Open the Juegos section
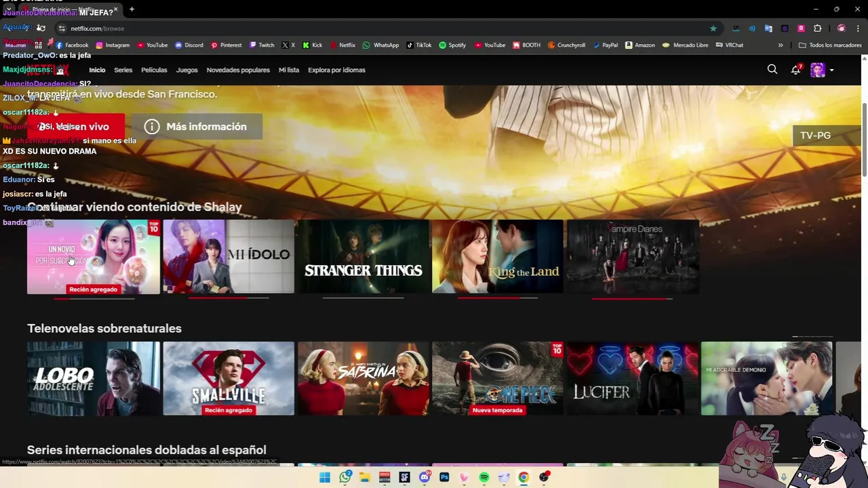 [x=186, y=70]
